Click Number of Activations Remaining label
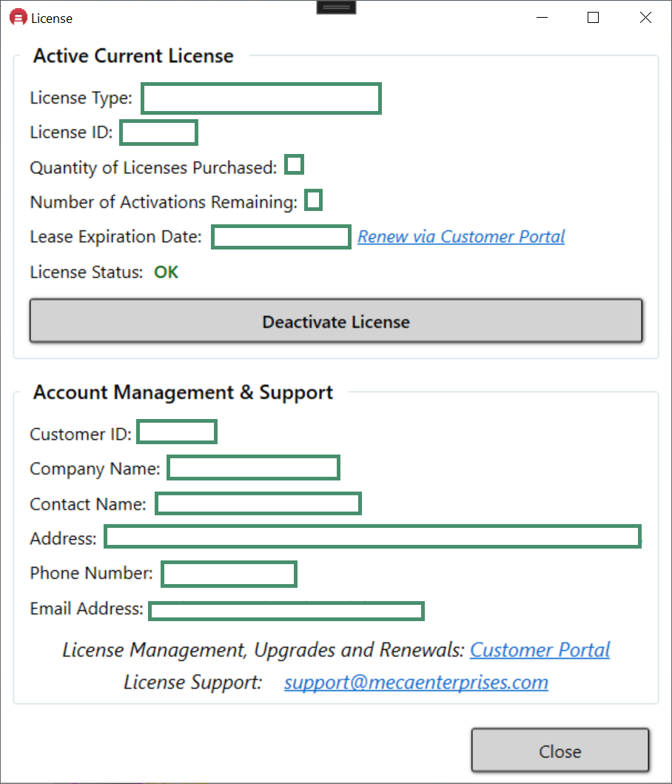Viewport: 672px width, 784px height. tap(164, 202)
